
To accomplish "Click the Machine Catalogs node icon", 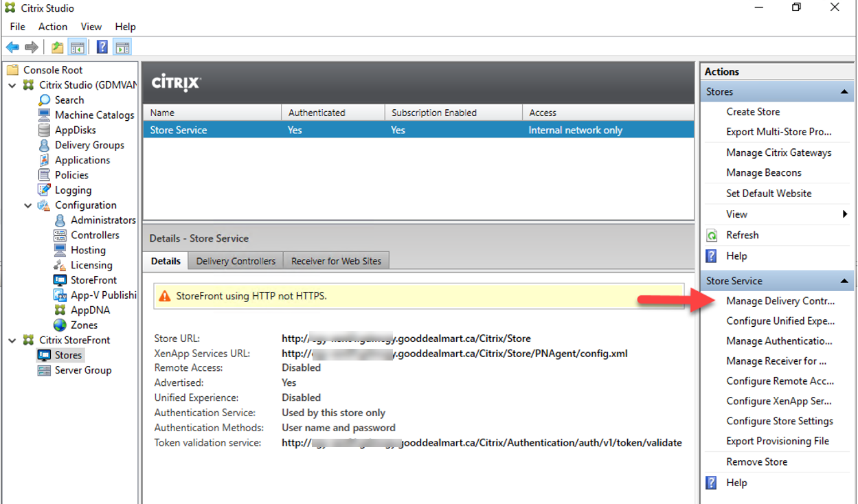I will click(45, 115).
